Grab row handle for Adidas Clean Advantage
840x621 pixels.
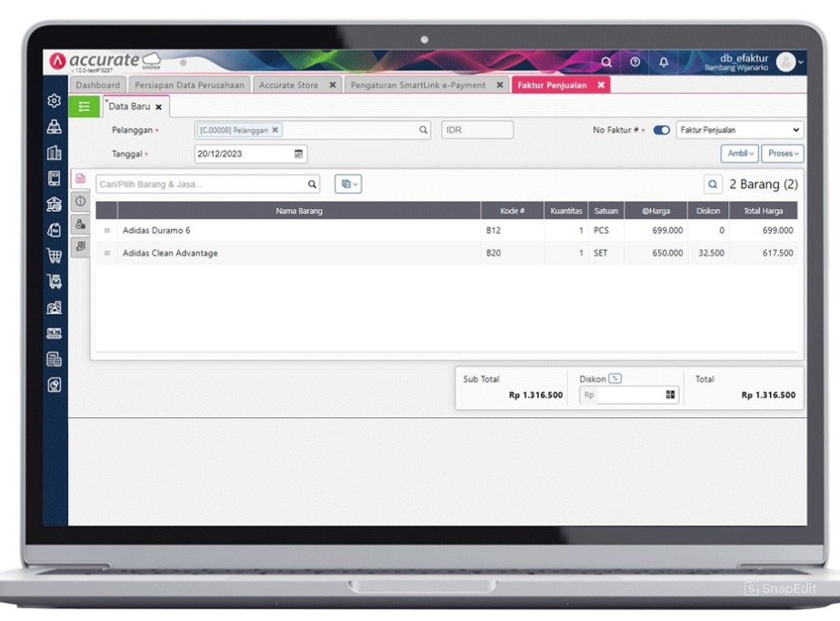coord(107,253)
